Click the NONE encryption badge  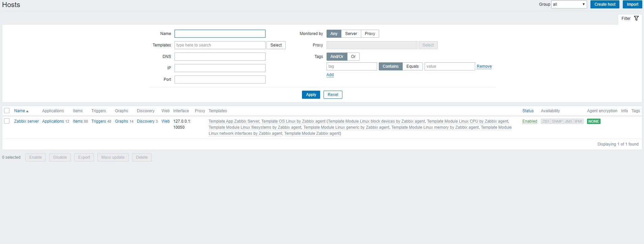pos(594,121)
